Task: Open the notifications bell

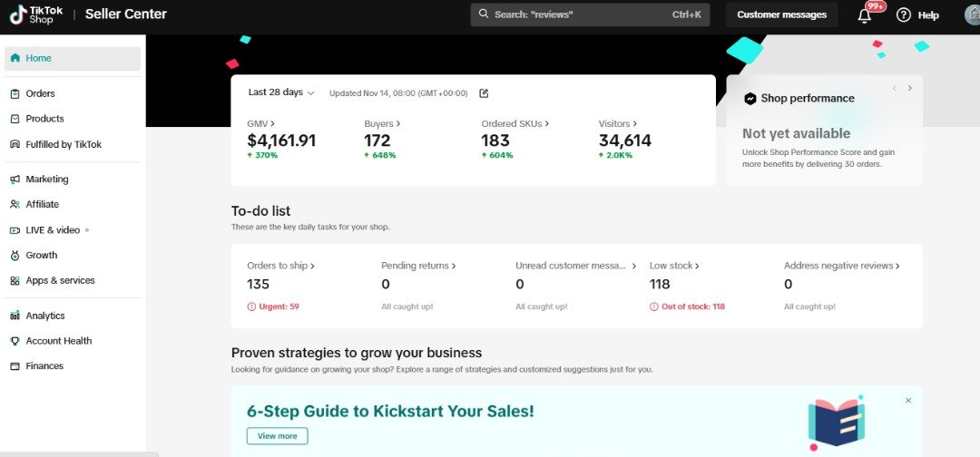Action: tap(865, 15)
